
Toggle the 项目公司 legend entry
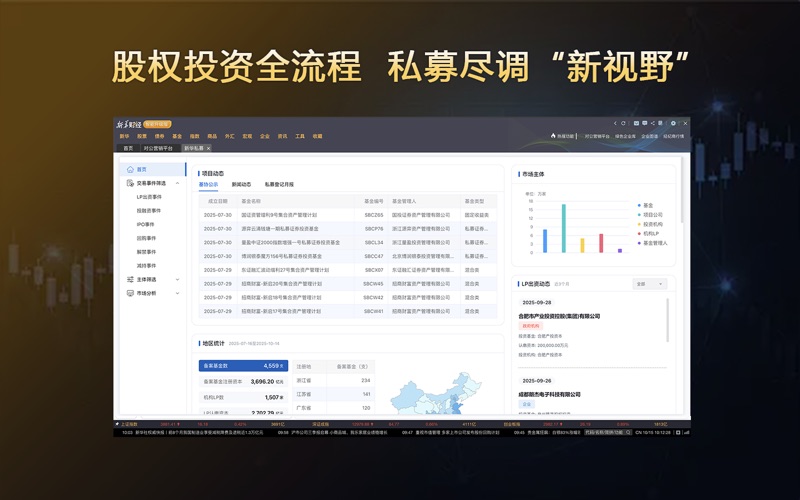coord(650,215)
